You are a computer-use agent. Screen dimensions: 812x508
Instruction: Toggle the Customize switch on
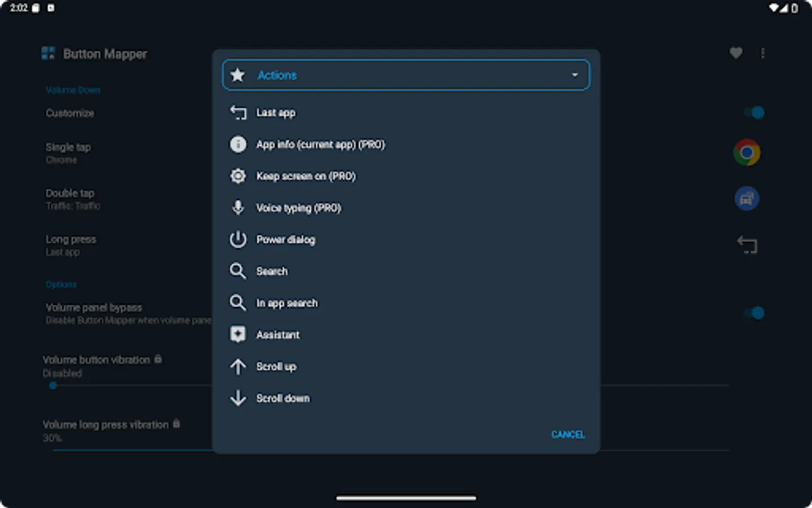click(754, 112)
